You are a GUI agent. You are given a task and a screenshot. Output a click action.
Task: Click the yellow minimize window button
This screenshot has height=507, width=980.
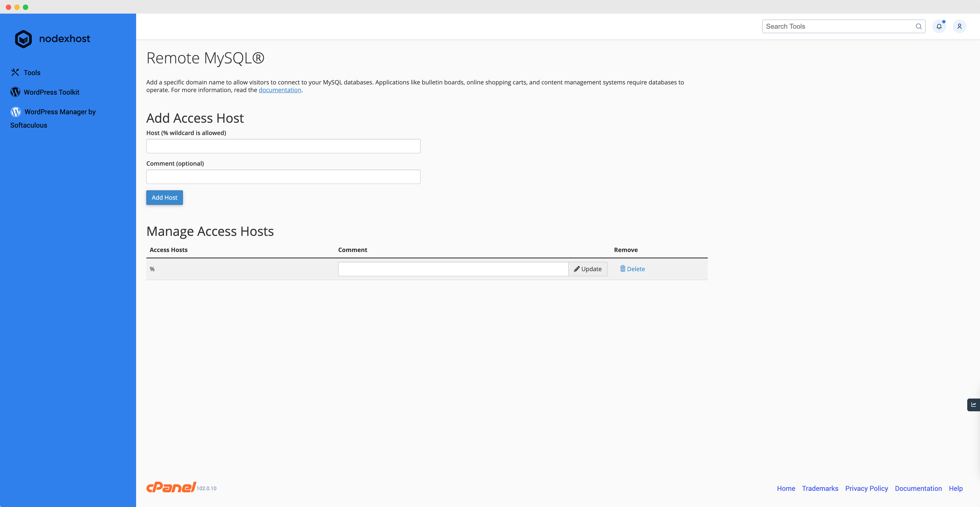click(17, 7)
